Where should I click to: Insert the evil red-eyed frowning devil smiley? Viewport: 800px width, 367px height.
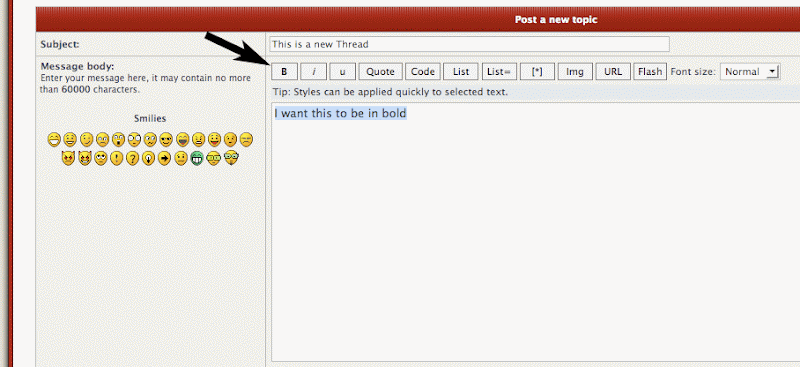click(68, 158)
